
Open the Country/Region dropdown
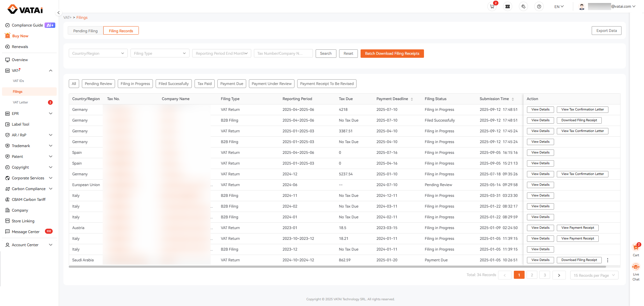point(98,53)
